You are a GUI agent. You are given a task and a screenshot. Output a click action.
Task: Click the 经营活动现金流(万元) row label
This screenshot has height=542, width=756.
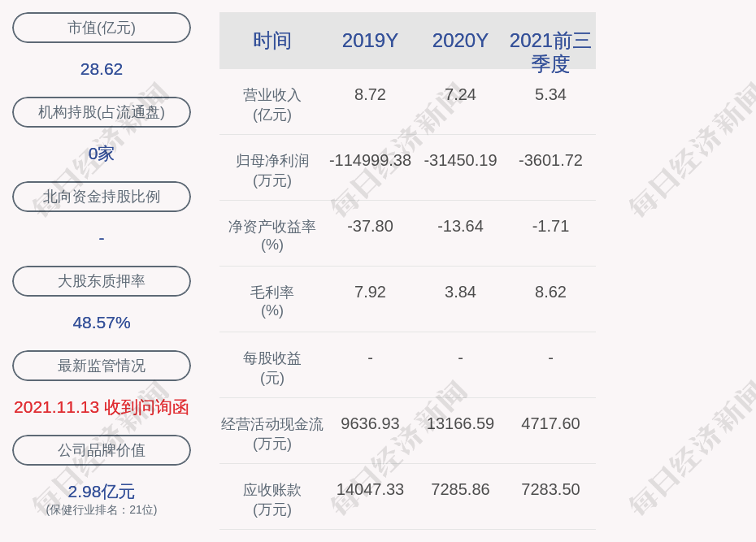pos(272,434)
